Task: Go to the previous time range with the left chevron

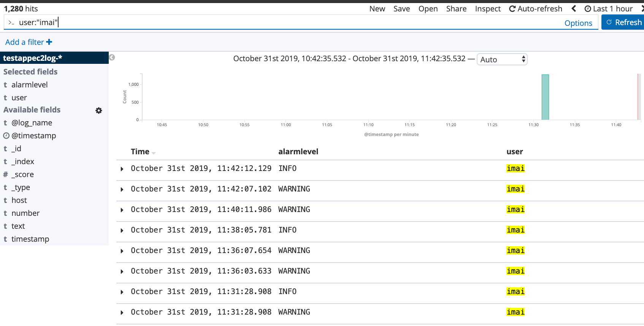Action: pos(574,8)
